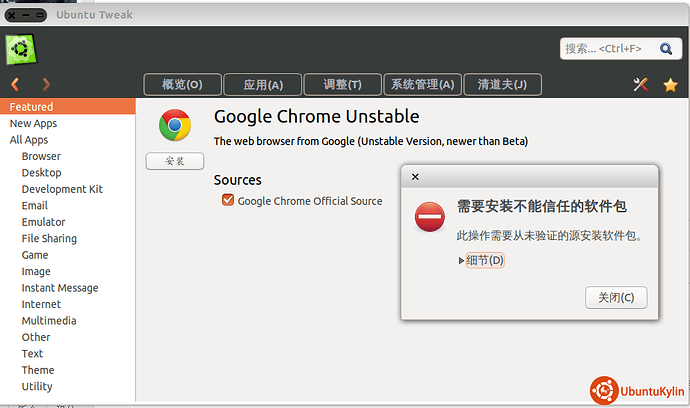
Task: Click the 安装 install button
Action: (175, 161)
